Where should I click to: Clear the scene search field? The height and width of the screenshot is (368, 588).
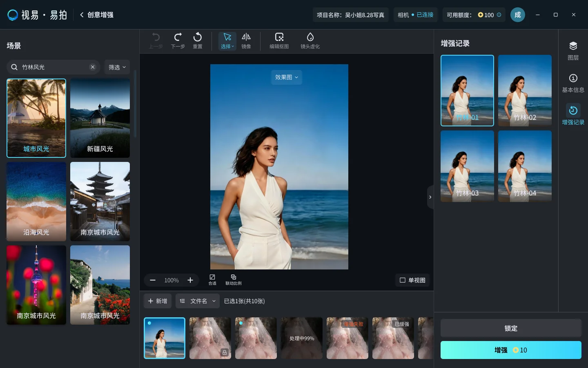(93, 67)
